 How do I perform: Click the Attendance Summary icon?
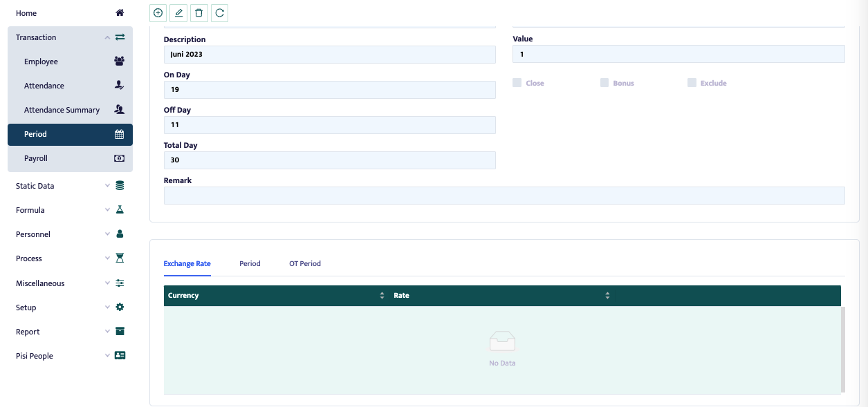(119, 110)
